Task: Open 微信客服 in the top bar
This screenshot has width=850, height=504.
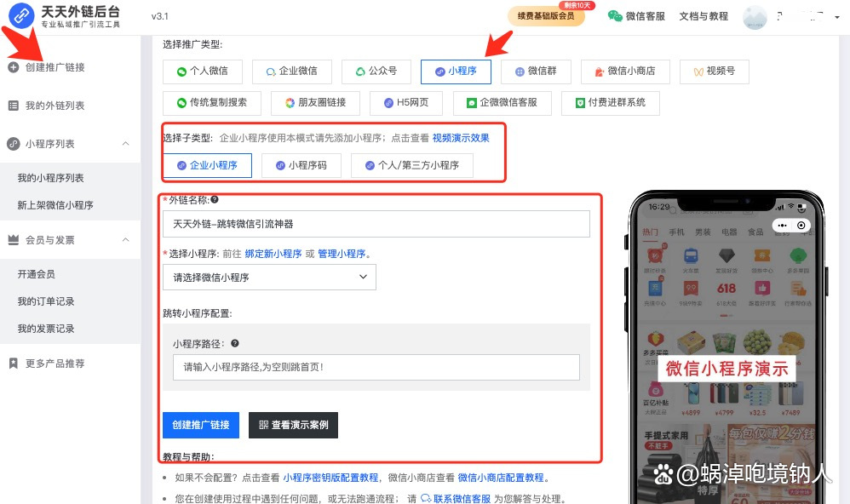Action: tap(645, 16)
